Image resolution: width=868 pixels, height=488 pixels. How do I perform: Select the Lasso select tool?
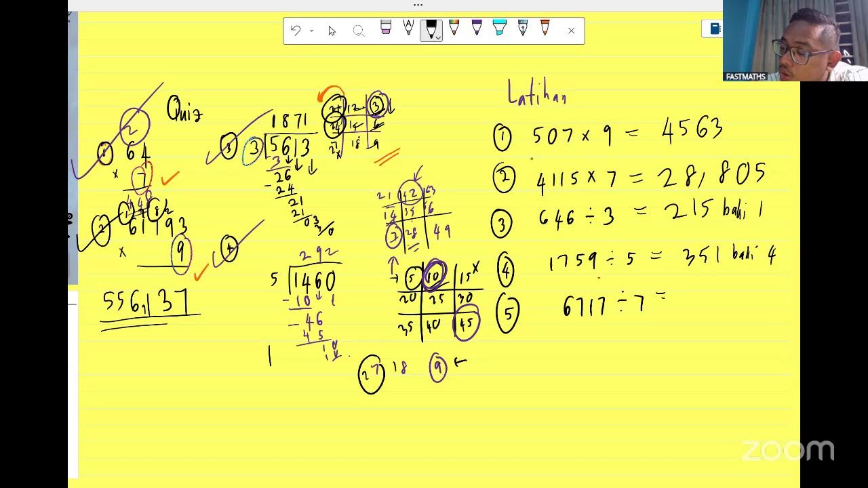point(359,30)
